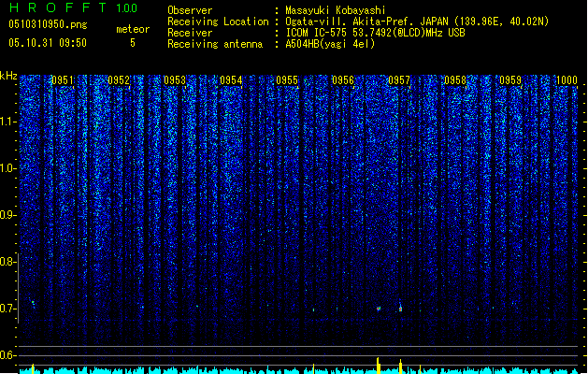Select the A504HB(yagi 4el) antenna text
588x374 pixels.
(x=330, y=44)
